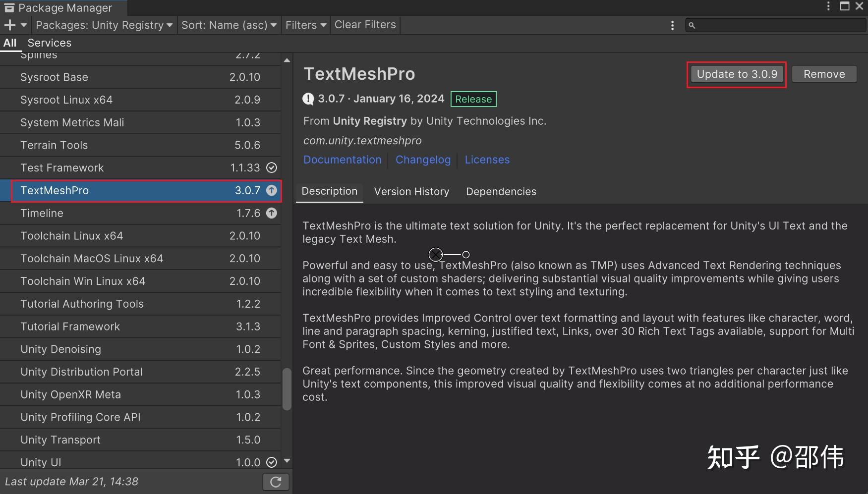868x494 pixels.
Task: Click the update-available arrow icon on TextMeshPro
Action: tap(272, 190)
